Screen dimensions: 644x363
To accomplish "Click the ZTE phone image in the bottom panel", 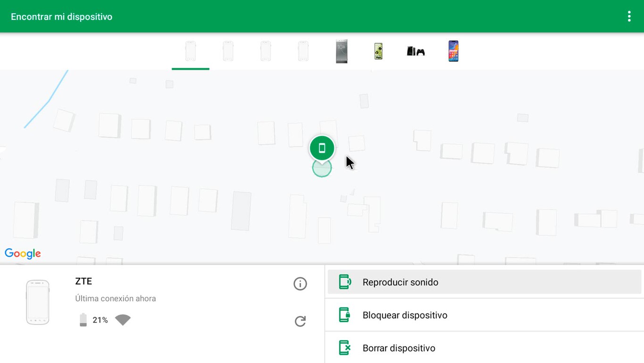I will click(x=38, y=301).
